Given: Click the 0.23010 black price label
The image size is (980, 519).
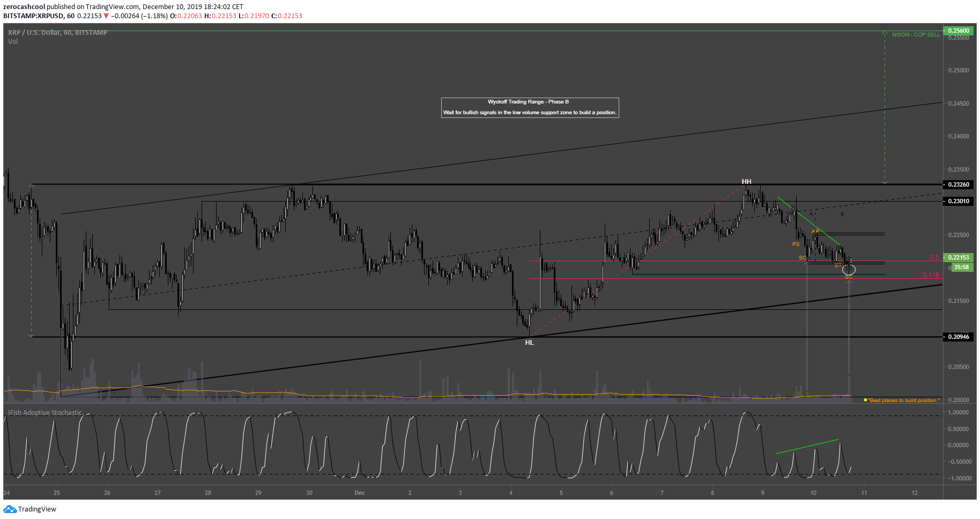Looking at the screenshot, I should [958, 201].
